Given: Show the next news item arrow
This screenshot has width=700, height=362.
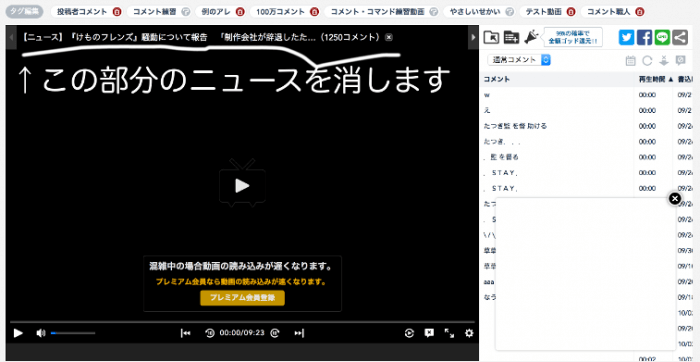Looking at the screenshot, I should click(473, 37).
